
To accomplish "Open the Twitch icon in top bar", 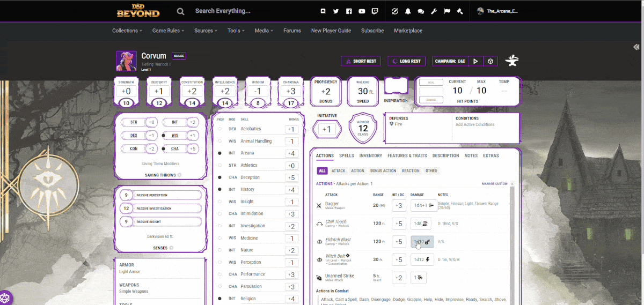I will click(375, 11).
